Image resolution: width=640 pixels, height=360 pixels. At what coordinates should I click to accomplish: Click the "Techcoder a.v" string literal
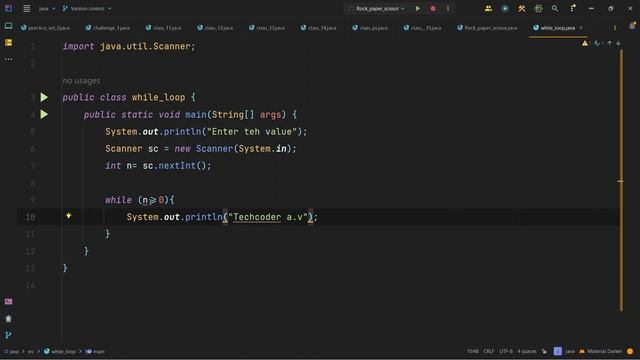pos(268,217)
